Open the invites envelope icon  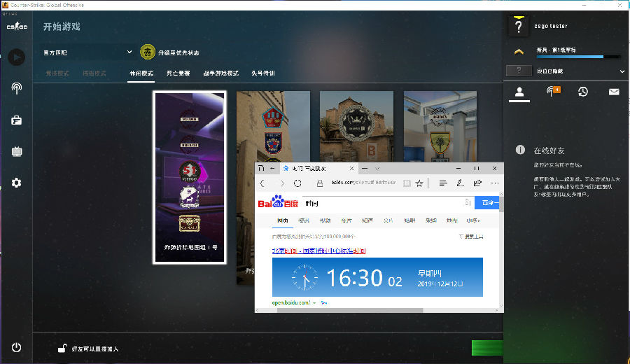point(614,92)
